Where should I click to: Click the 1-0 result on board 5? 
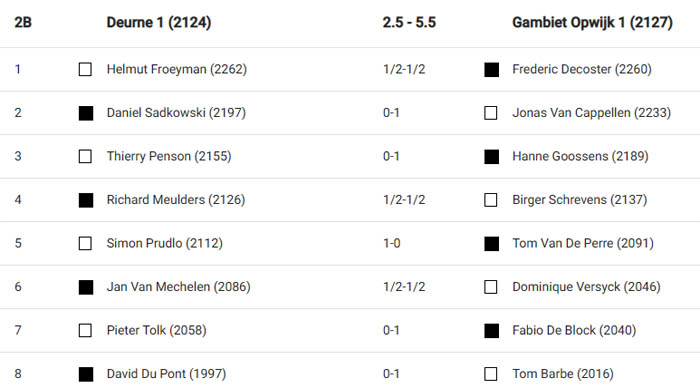point(392,243)
